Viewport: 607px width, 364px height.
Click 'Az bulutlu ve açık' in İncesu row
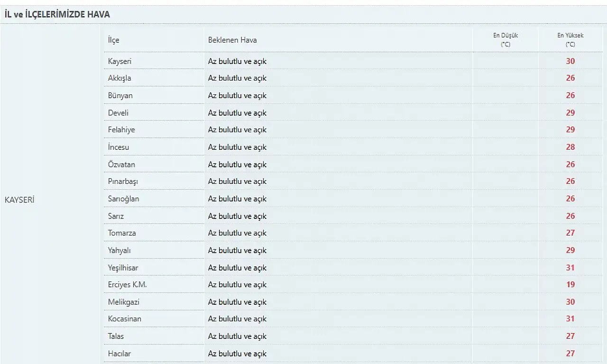click(x=237, y=147)
